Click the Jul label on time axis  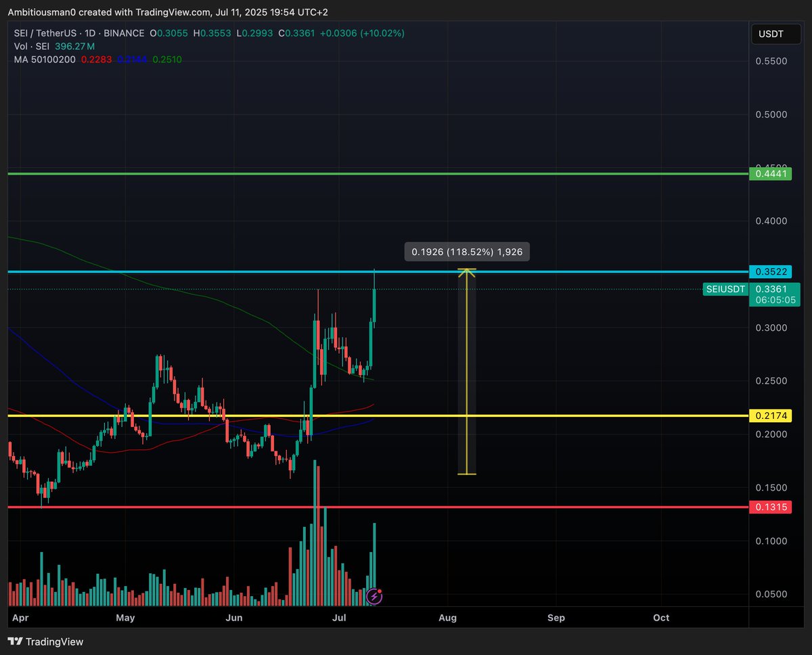click(340, 618)
